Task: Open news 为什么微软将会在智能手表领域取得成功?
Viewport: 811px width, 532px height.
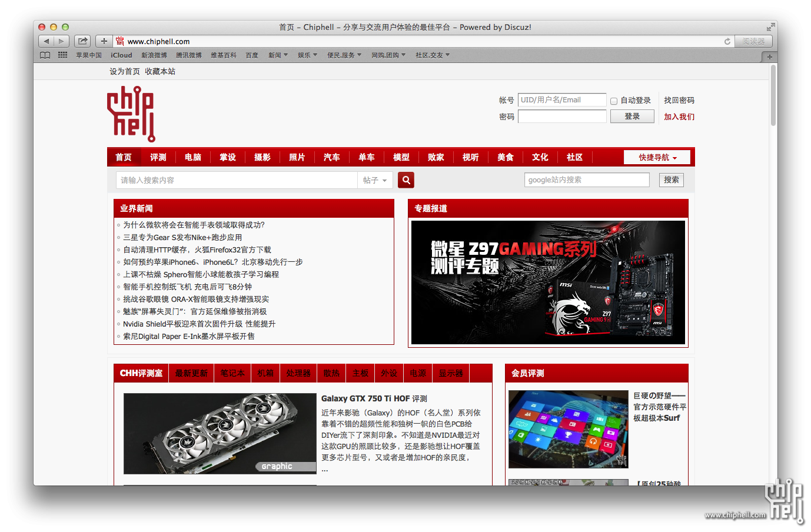Action: [194, 225]
